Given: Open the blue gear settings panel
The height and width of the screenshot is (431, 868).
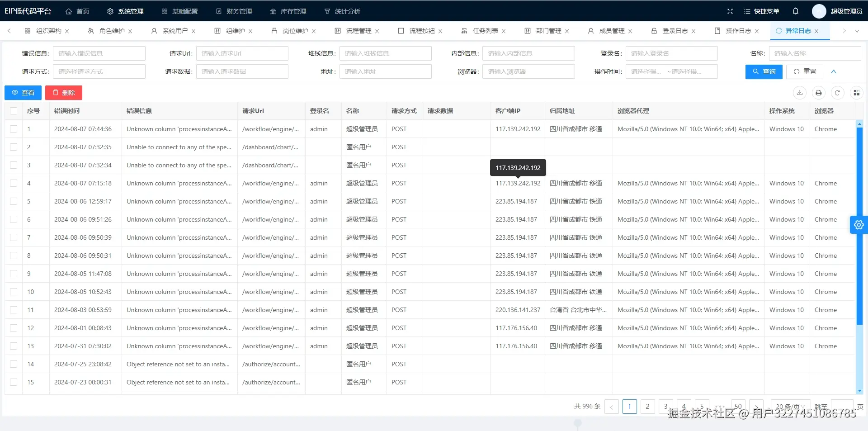Looking at the screenshot, I should click(859, 224).
